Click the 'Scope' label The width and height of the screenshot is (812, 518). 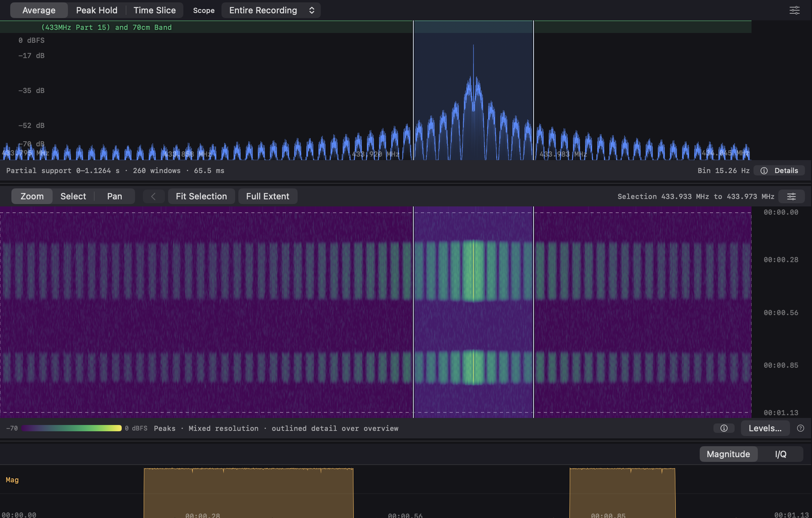pos(204,11)
